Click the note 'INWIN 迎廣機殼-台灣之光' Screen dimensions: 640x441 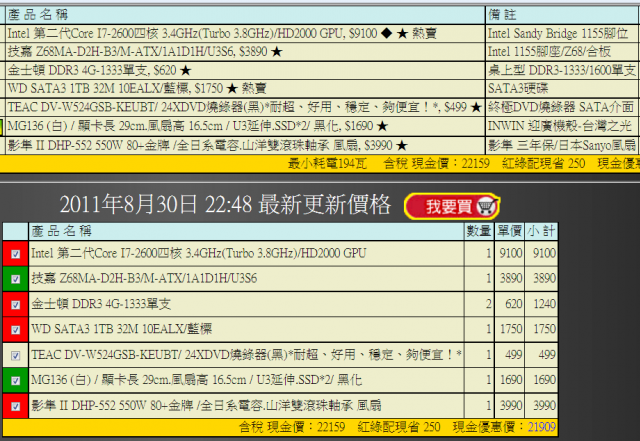click(560, 126)
